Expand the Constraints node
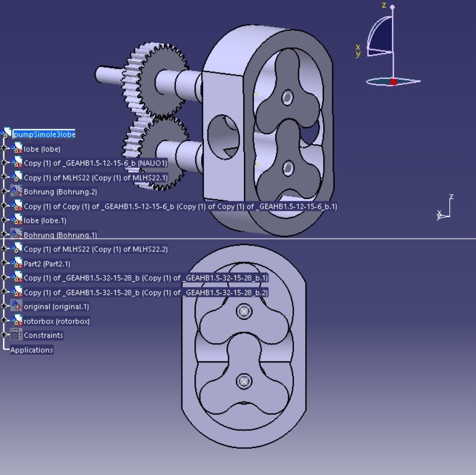 point(4,335)
